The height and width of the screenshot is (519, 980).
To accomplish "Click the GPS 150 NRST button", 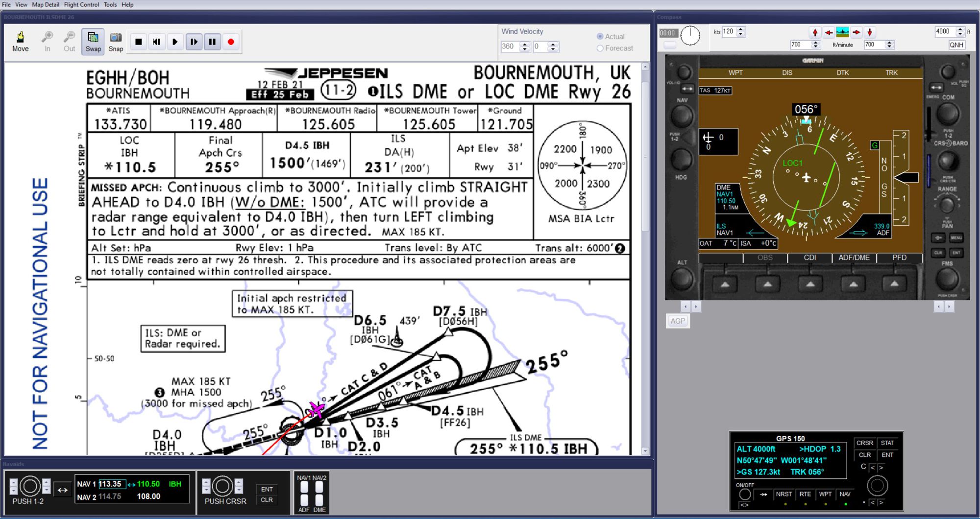I will [x=784, y=495].
